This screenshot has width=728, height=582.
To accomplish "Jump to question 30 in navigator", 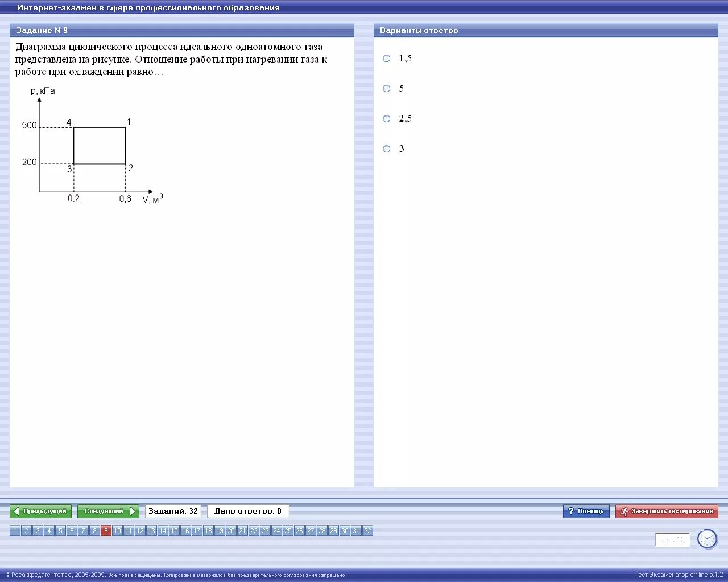I will (345, 531).
